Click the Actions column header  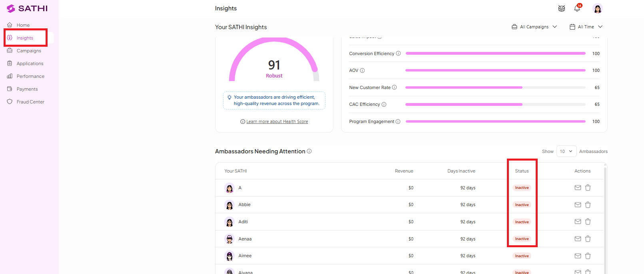[x=582, y=171]
